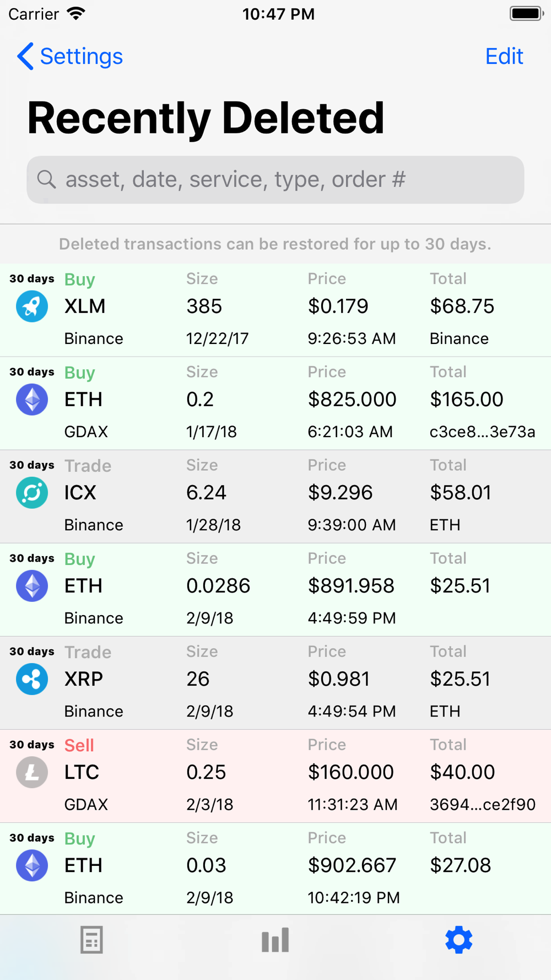Tap the ICX coin icon
This screenshot has height=980, width=551.
[32, 493]
